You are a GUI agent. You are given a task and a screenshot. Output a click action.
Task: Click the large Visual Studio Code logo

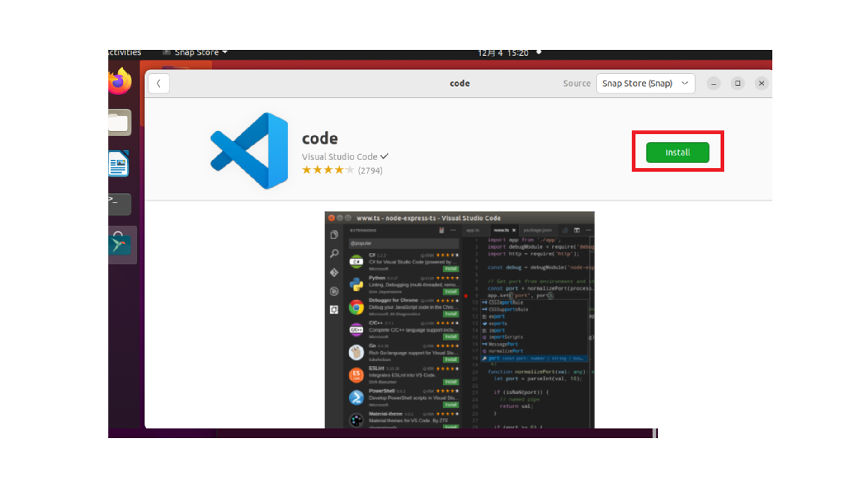[249, 150]
